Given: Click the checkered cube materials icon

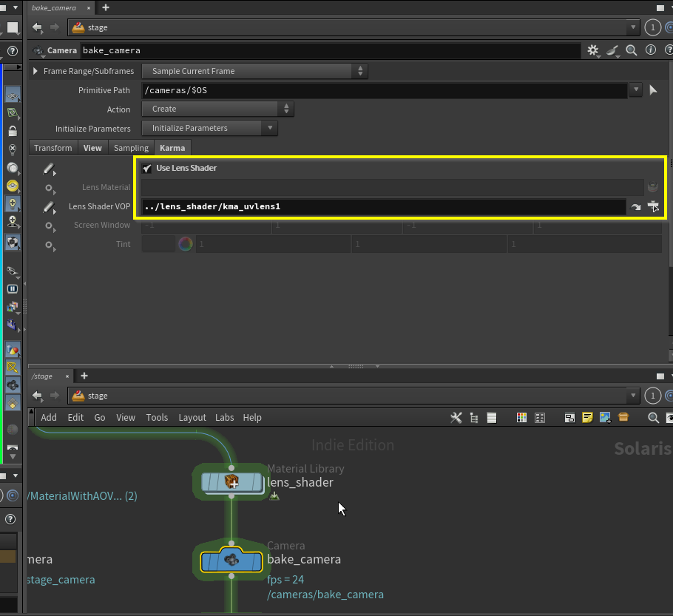Looking at the screenshot, I should (13, 243).
